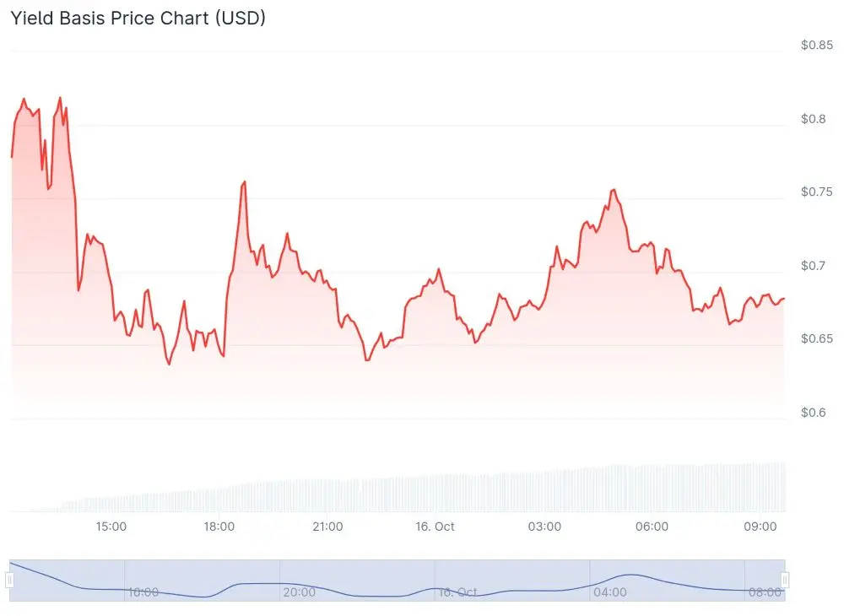Click the 04:00 label in navigator
This screenshot has width=844, height=616.
tap(610, 592)
